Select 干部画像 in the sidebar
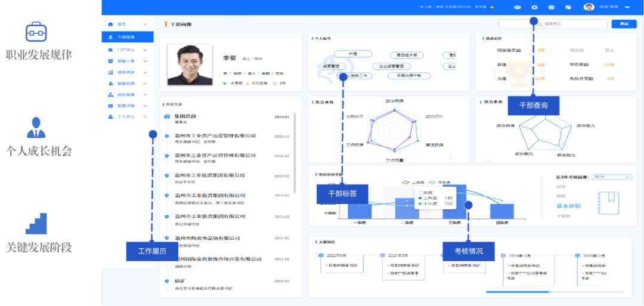 pyautogui.click(x=128, y=37)
